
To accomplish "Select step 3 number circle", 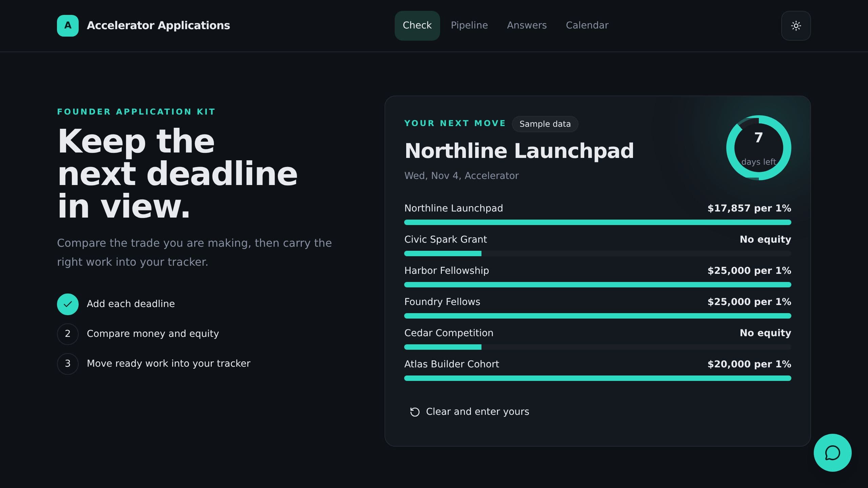I will 68,364.
